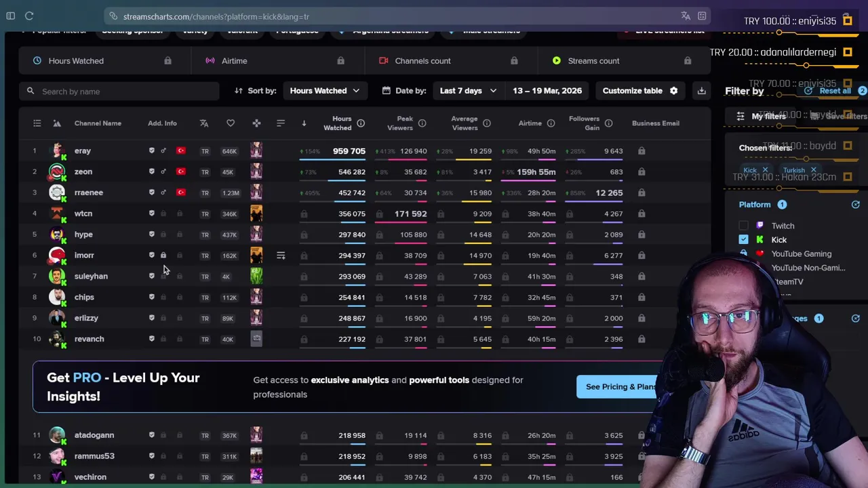868x488 pixels.
Task: Click the game thumbnail in suleyhan row
Action: tap(256, 276)
